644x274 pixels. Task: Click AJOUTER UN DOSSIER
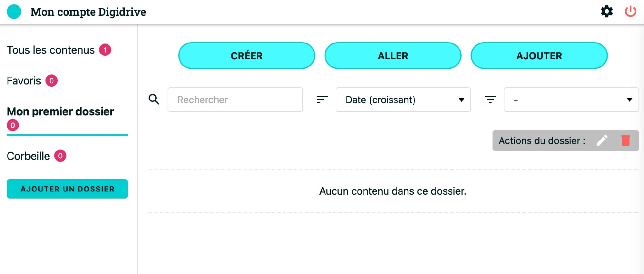tap(67, 189)
